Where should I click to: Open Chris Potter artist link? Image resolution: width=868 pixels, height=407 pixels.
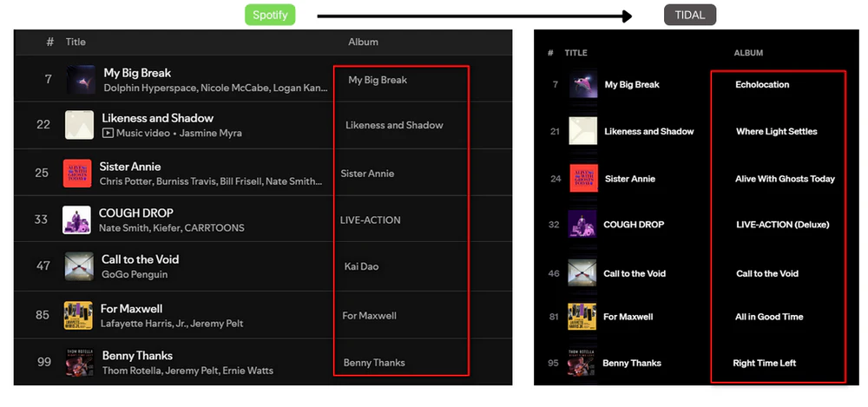coord(126,181)
